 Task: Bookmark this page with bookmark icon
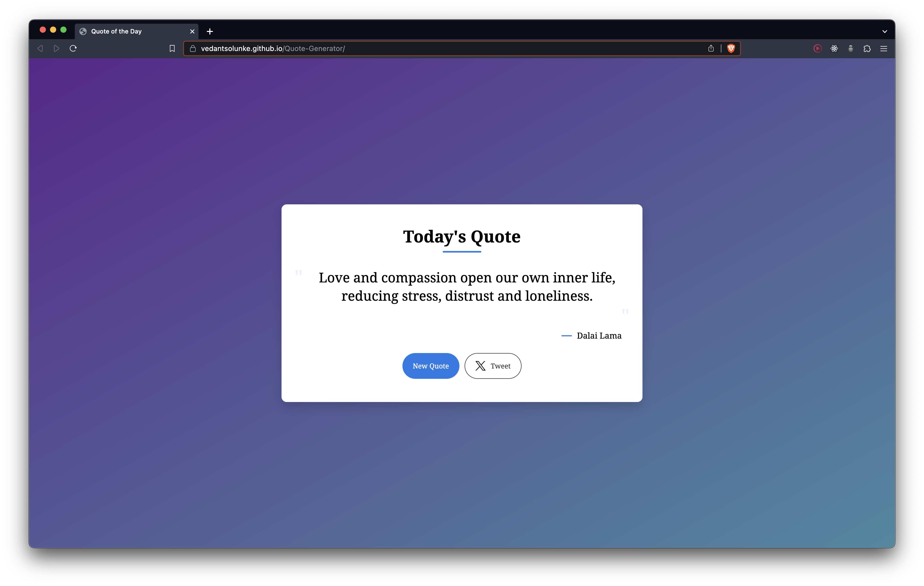coord(172,49)
